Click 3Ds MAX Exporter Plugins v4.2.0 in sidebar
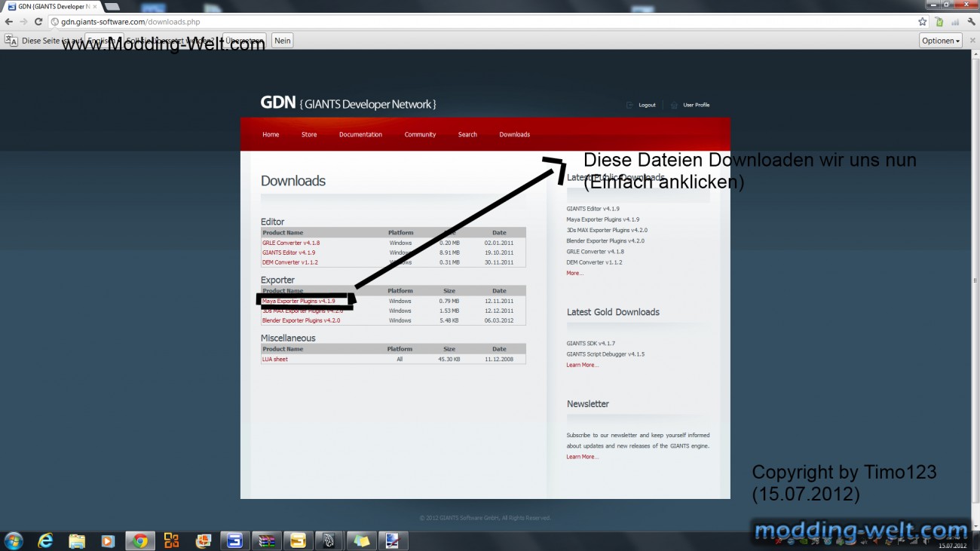 (x=607, y=230)
